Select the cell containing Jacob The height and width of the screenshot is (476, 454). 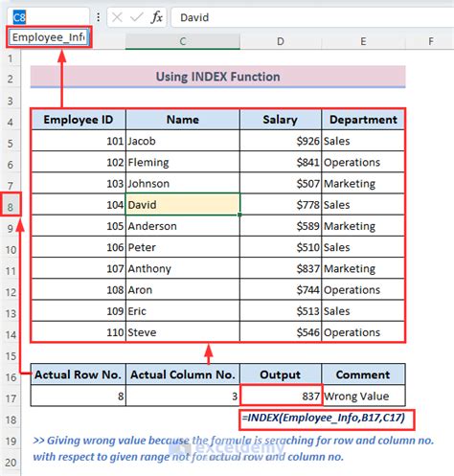183,141
